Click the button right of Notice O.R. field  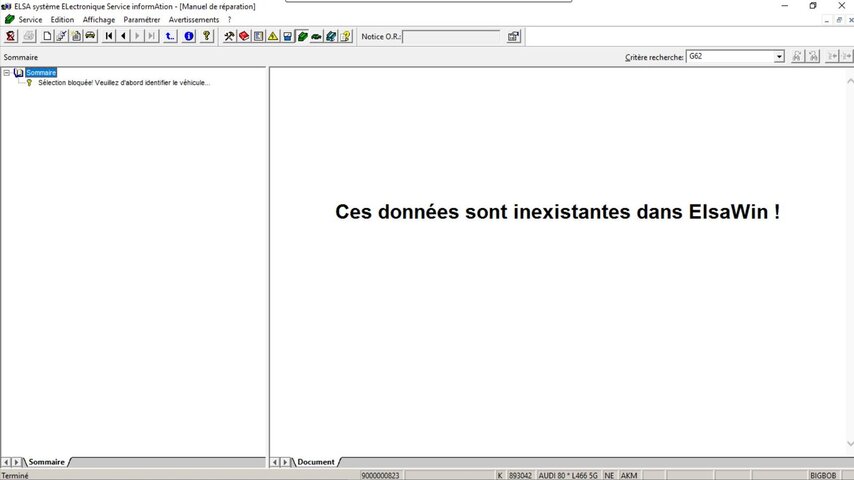pyautogui.click(x=514, y=37)
